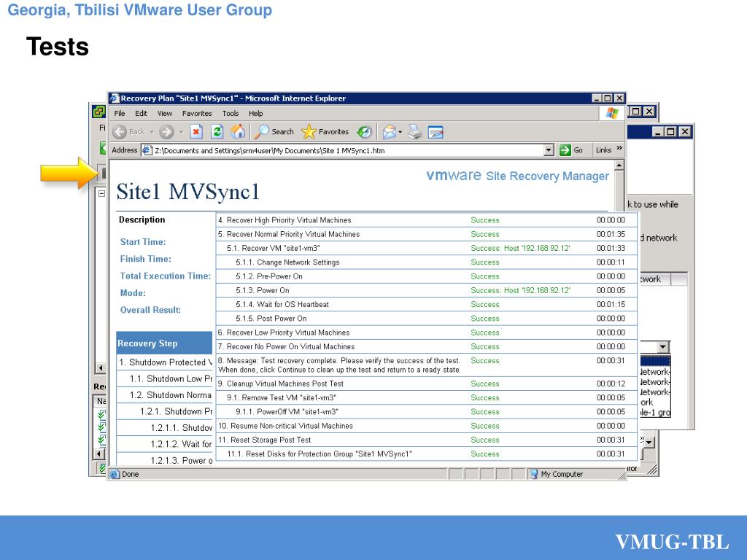
Task: Click the Recovery Step column header
Action: tap(164, 343)
